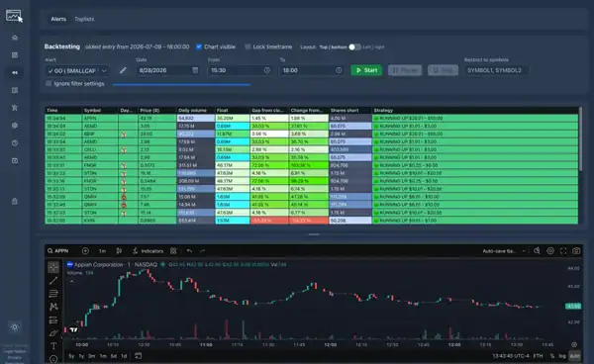This screenshot has height=364, width=594.
Task: Toggle layout switch to Left / right
Action: click(x=355, y=46)
